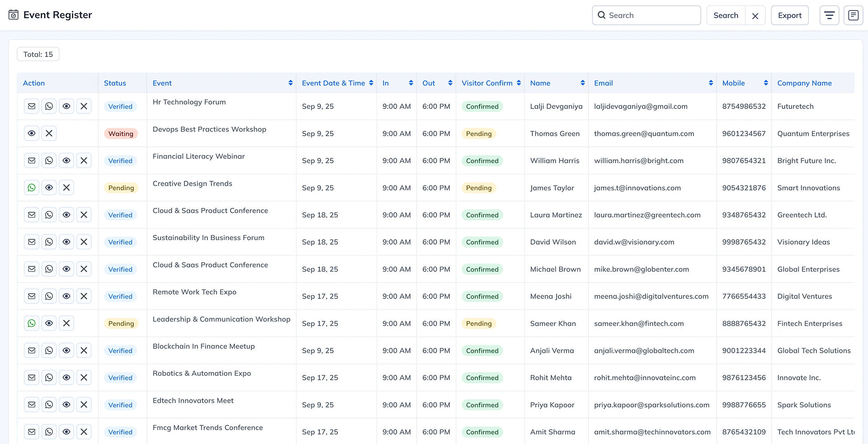This screenshot has height=444, width=868.
Task: Click the Export button
Action: 789,15
